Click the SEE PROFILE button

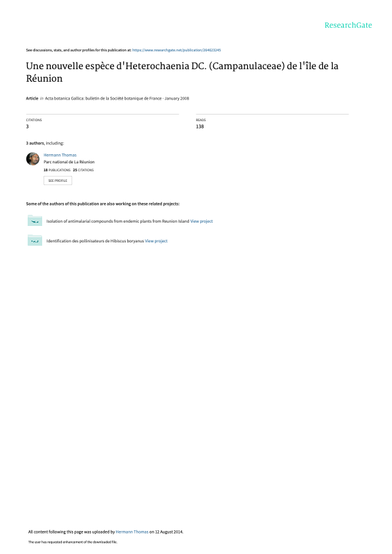pyautogui.click(x=57, y=180)
